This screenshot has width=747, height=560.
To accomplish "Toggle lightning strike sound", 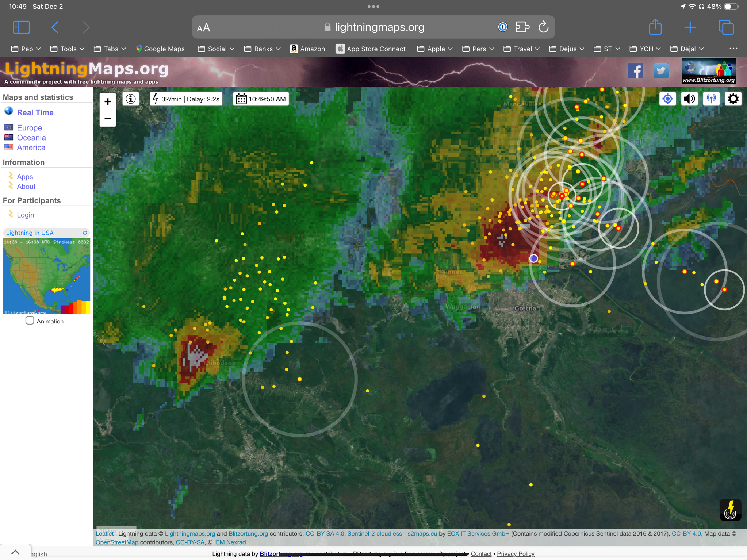I will coord(689,99).
